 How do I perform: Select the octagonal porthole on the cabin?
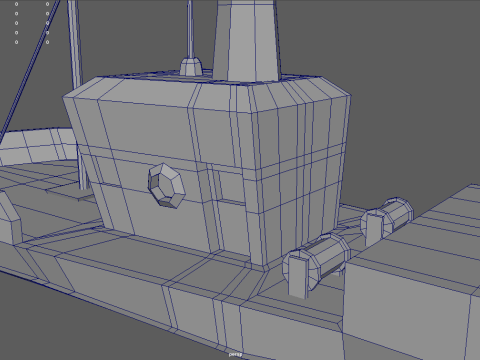tap(166, 186)
